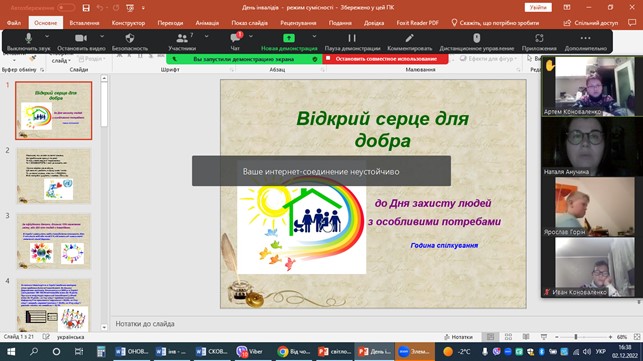Image resolution: width=643 pixels, height=361 pixels.
Task: Switch to Slide Sorter view in status bar
Action: 508,337
